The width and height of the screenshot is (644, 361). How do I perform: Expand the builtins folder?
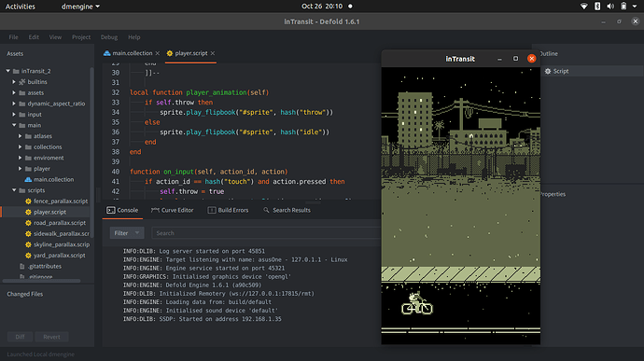(14, 82)
